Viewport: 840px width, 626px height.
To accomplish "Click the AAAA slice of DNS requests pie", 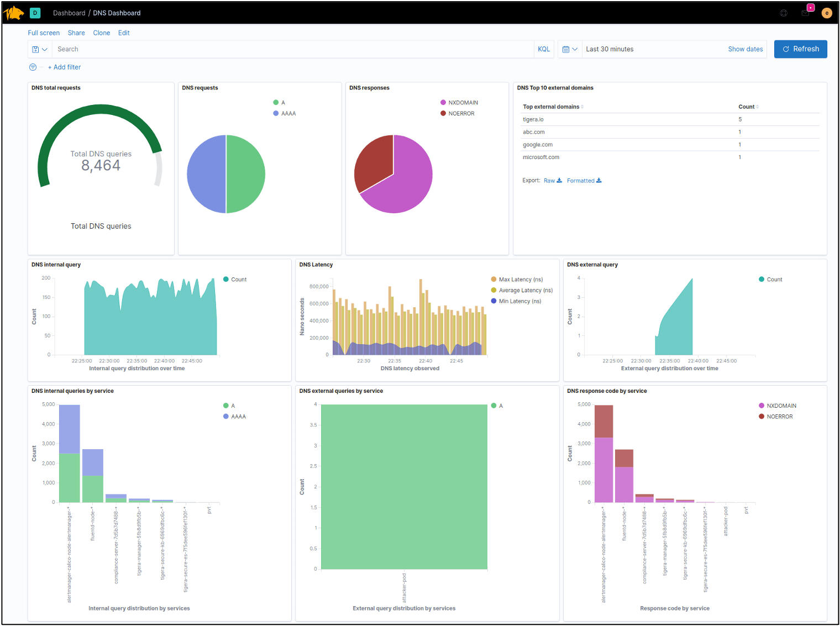I will (206, 174).
